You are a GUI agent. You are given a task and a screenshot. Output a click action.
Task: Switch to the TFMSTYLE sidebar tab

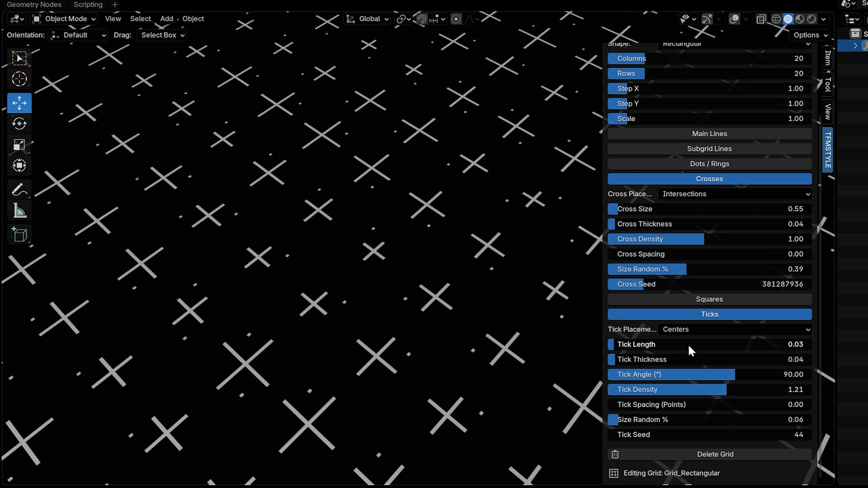coord(828,150)
